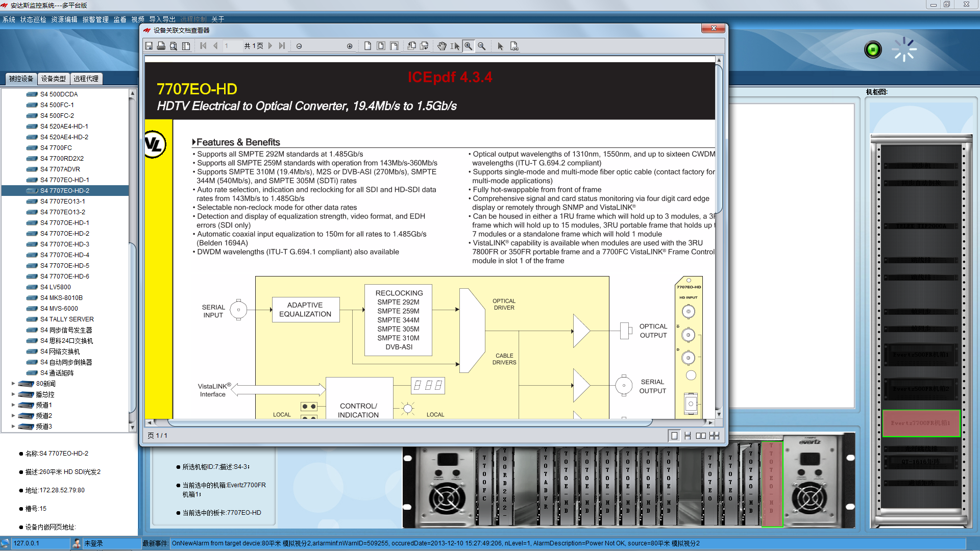Click the page number input field
The image size is (980, 551).
tap(232, 46)
